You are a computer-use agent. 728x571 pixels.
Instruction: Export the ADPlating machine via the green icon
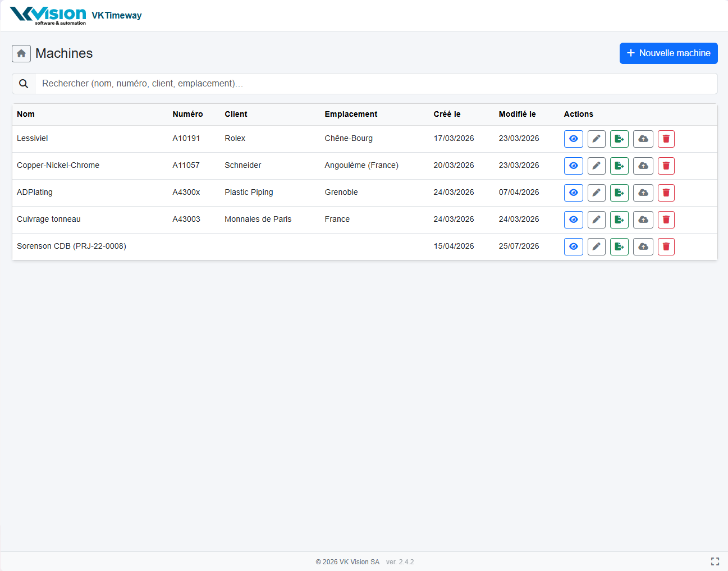tap(619, 193)
